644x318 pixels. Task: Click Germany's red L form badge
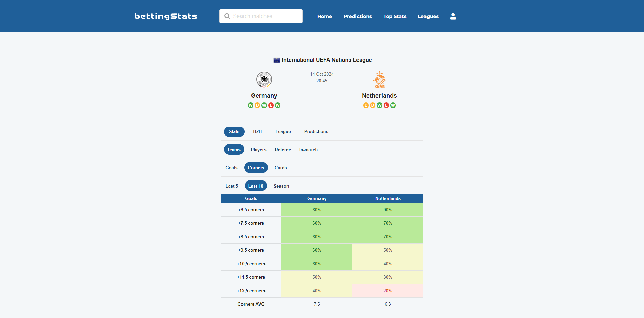tap(271, 105)
